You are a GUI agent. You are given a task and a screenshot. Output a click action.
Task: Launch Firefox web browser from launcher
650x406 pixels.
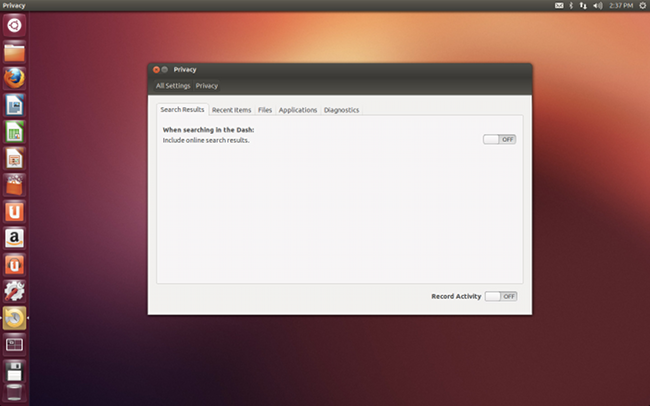[15, 79]
